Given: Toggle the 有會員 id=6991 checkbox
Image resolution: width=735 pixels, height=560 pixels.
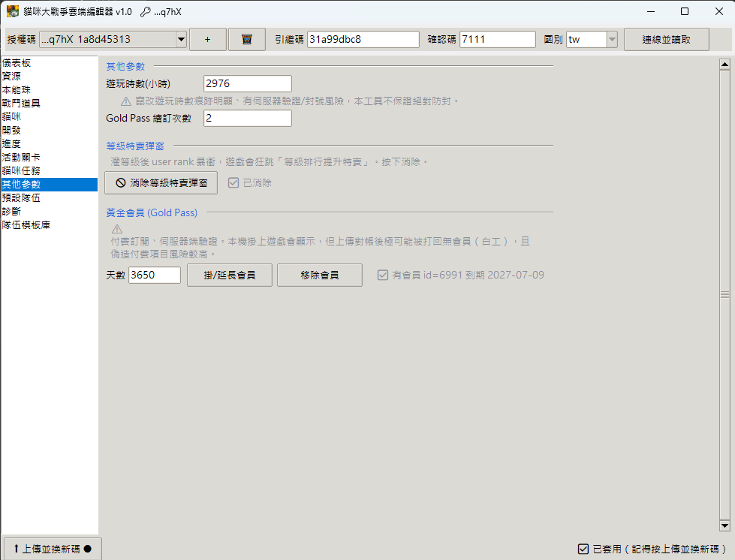Looking at the screenshot, I should pyautogui.click(x=382, y=275).
